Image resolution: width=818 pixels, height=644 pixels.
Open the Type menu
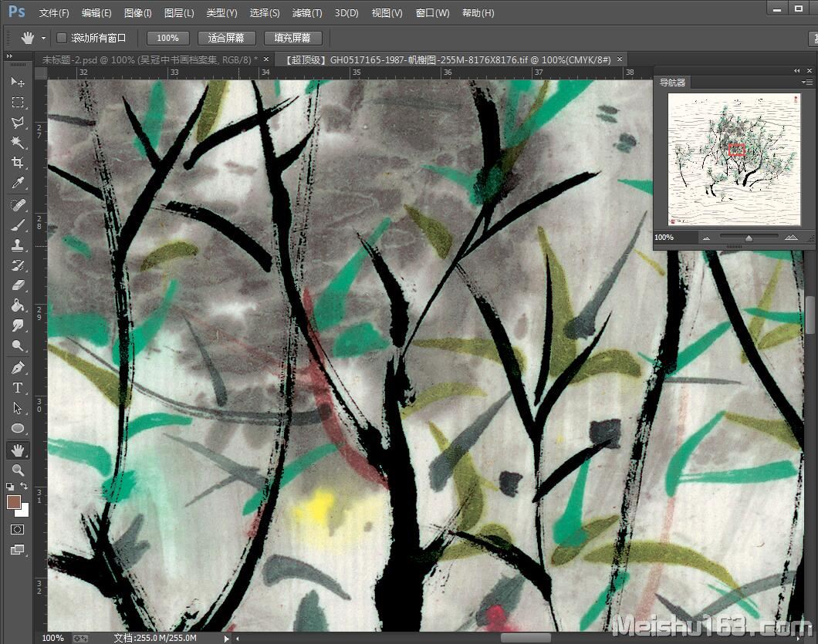coord(221,13)
